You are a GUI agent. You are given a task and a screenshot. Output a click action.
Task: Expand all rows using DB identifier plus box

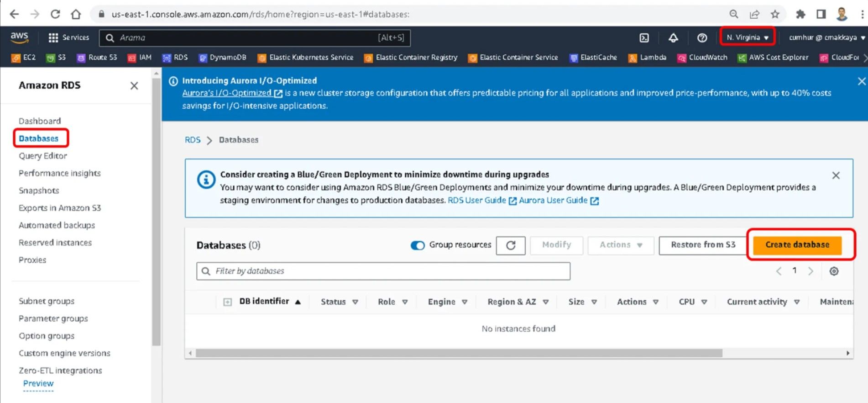227,302
